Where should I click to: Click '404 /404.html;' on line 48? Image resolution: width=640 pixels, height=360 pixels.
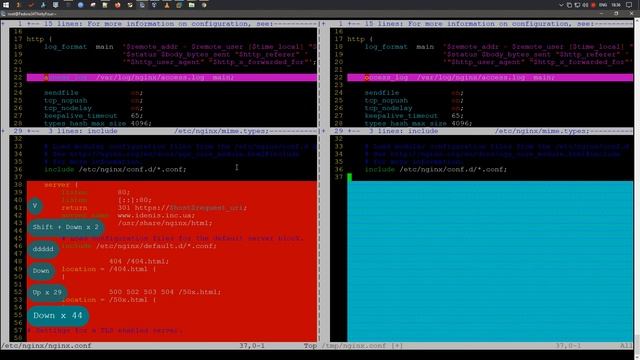click(x=139, y=261)
